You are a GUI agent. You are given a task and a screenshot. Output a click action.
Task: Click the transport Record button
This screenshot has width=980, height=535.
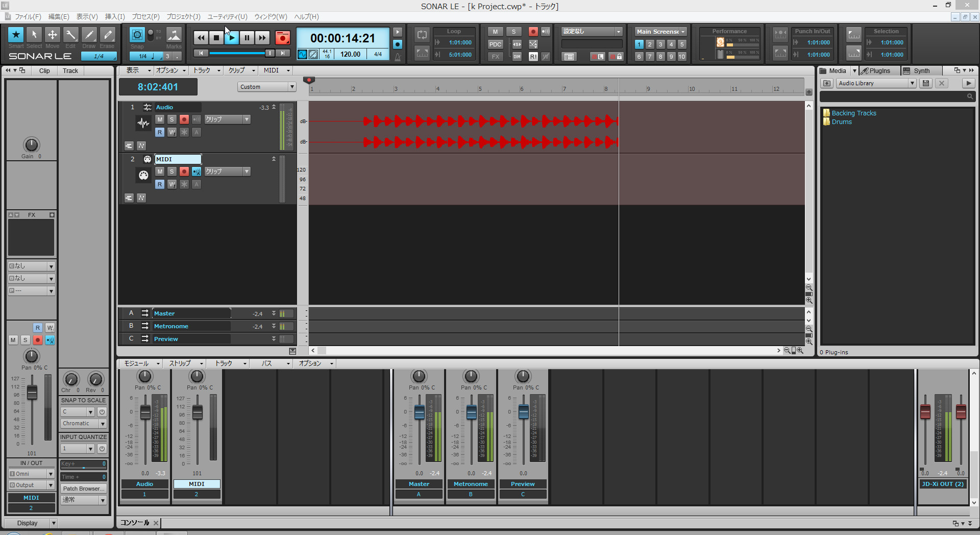[282, 38]
